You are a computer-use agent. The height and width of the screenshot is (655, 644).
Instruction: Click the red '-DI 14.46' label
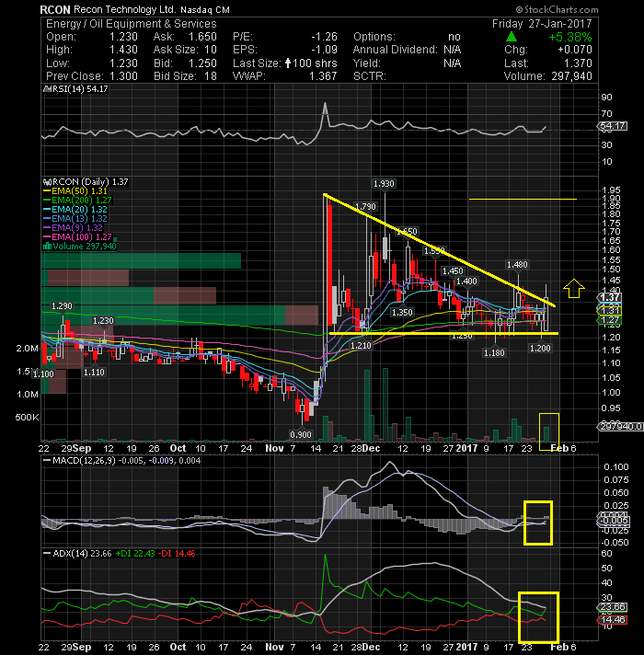point(178,554)
